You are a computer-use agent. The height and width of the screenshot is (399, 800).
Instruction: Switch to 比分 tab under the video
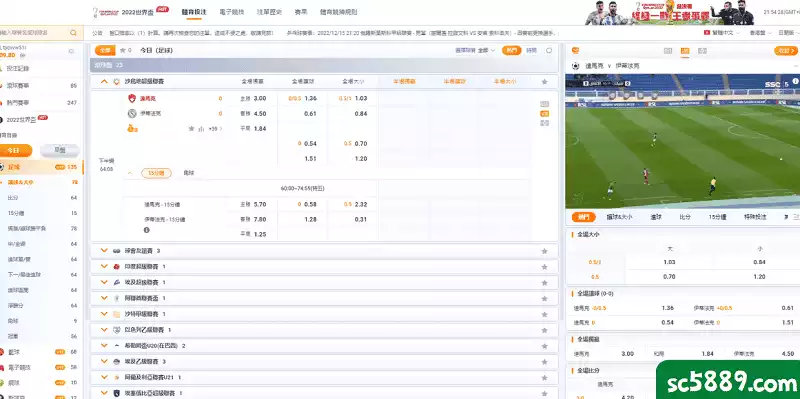[685, 217]
